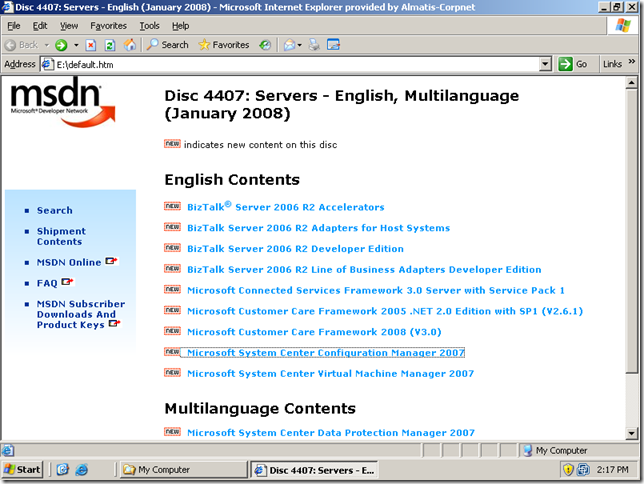Open the MSDN Online sidebar link
Screen dimensions: 644x484
[69, 262]
